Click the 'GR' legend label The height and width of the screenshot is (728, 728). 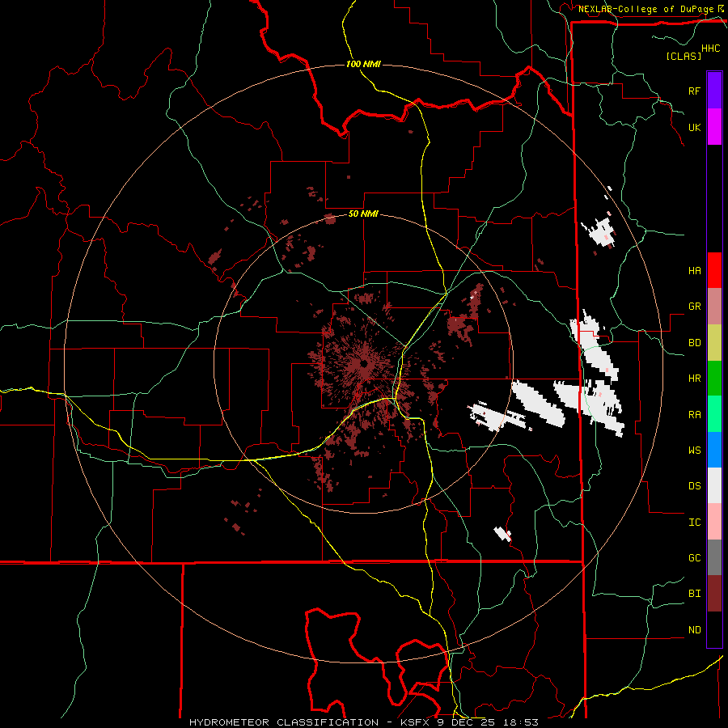pyautogui.click(x=694, y=307)
